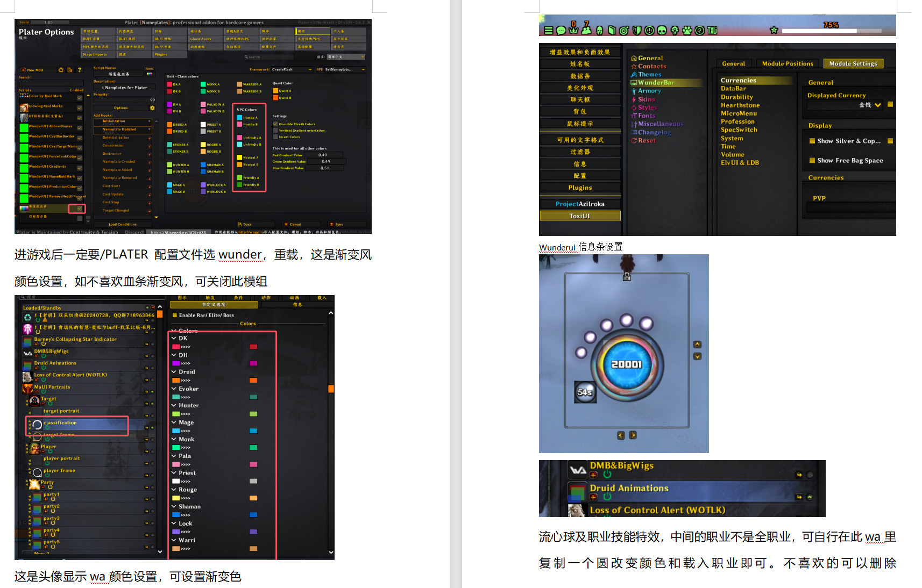Click the Options gear icon in Plater
This screenshot has height=588, width=922.
tap(152, 108)
